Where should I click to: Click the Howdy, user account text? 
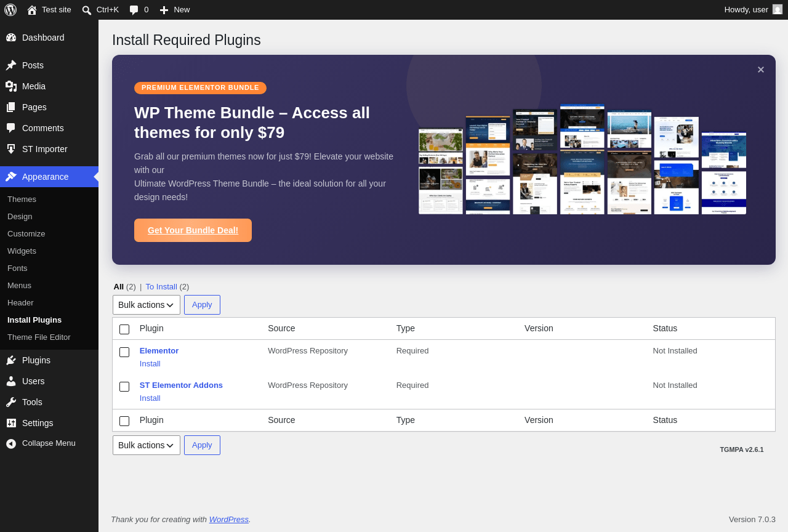(746, 9)
